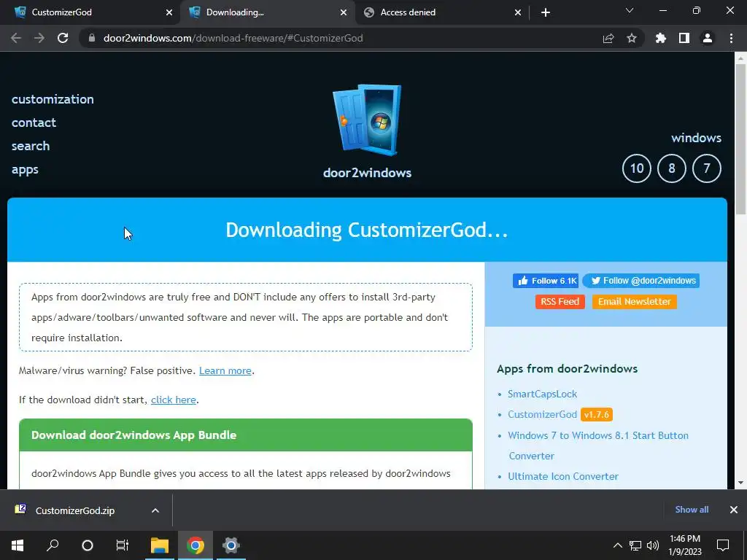
Task: Select the Windows 8 circle
Action: click(671, 168)
